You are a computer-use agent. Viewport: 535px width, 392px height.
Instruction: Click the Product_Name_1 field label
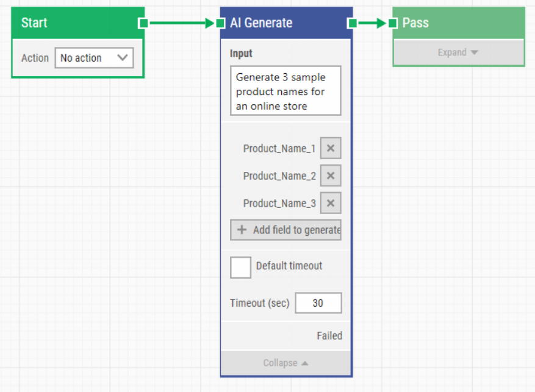(x=279, y=148)
